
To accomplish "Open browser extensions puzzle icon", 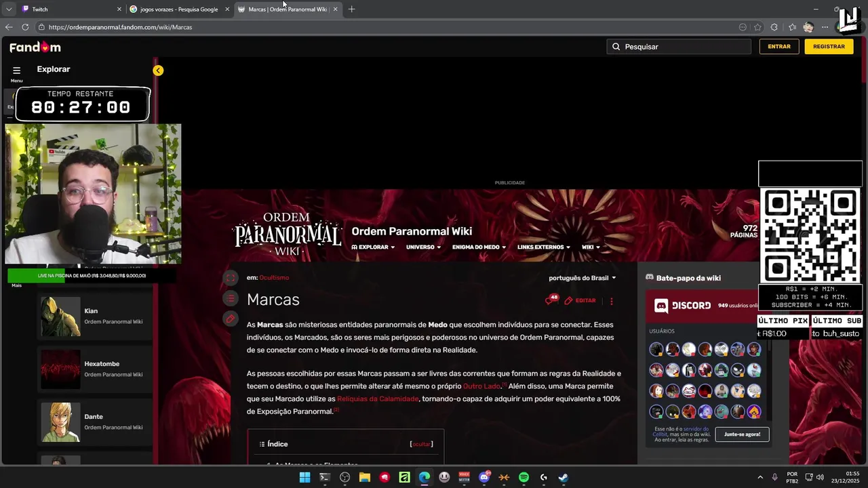I will tap(774, 27).
